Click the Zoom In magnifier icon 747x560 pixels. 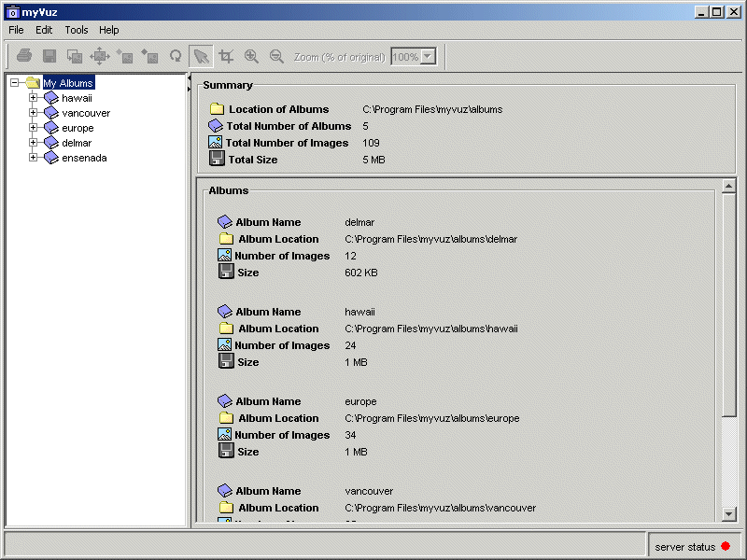click(251, 56)
